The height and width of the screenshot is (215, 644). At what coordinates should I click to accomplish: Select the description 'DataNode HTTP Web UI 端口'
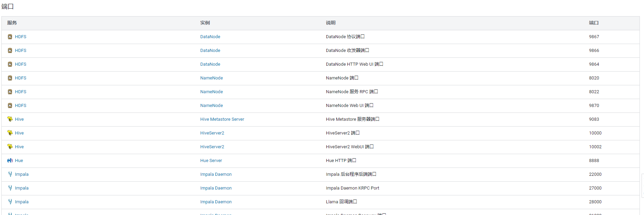coord(355,64)
